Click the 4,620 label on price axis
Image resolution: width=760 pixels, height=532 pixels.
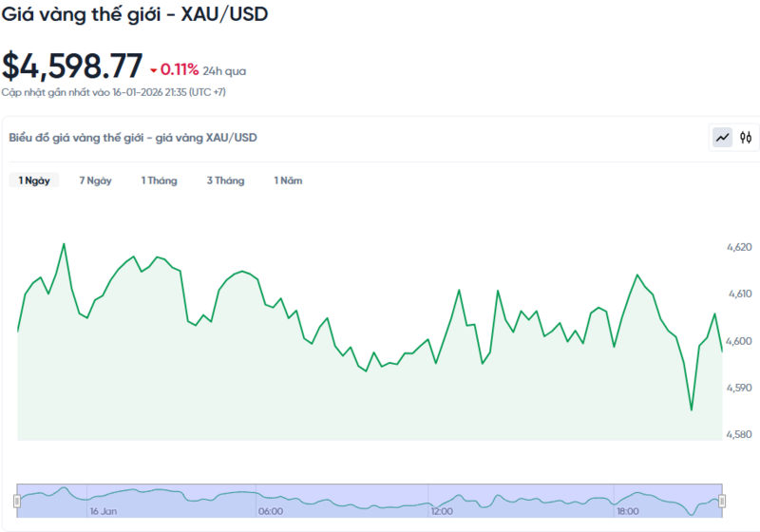click(x=739, y=247)
